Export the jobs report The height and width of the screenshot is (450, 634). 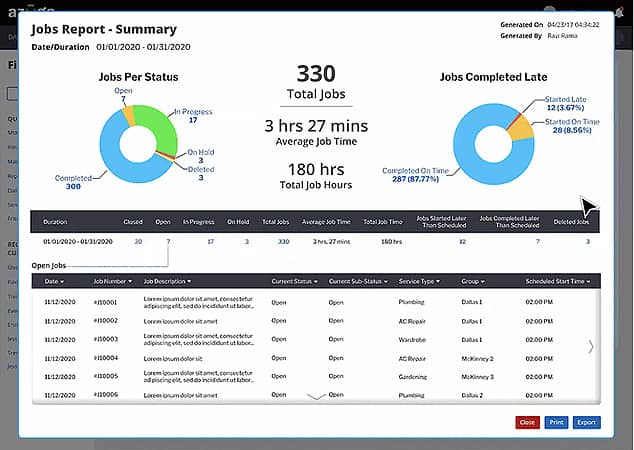[x=587, y=422]
